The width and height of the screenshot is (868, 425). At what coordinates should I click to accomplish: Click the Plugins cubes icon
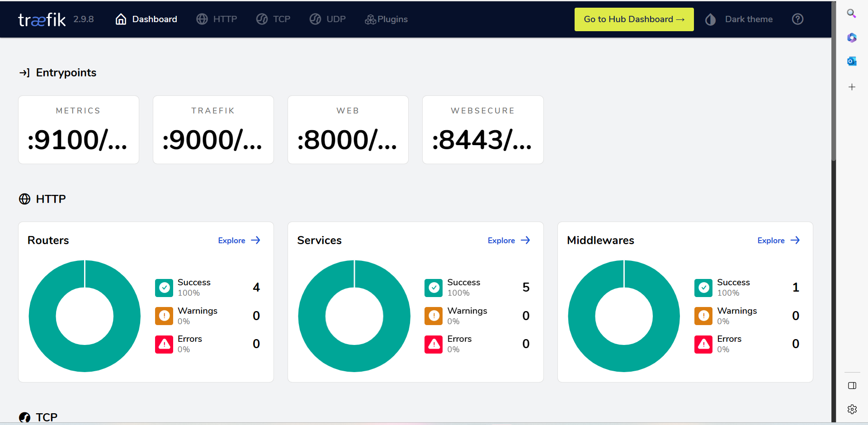(370, 19)
